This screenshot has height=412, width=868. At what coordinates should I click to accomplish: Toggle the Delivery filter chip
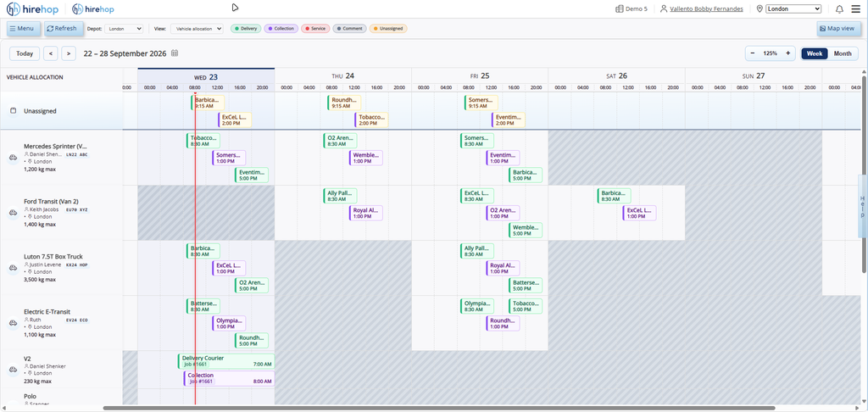(x=246, y=28)
